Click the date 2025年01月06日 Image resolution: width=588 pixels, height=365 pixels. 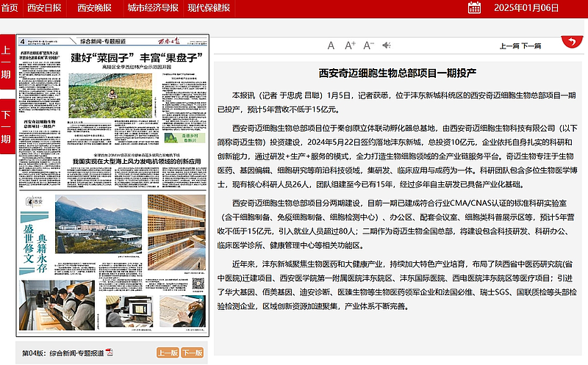526,8
